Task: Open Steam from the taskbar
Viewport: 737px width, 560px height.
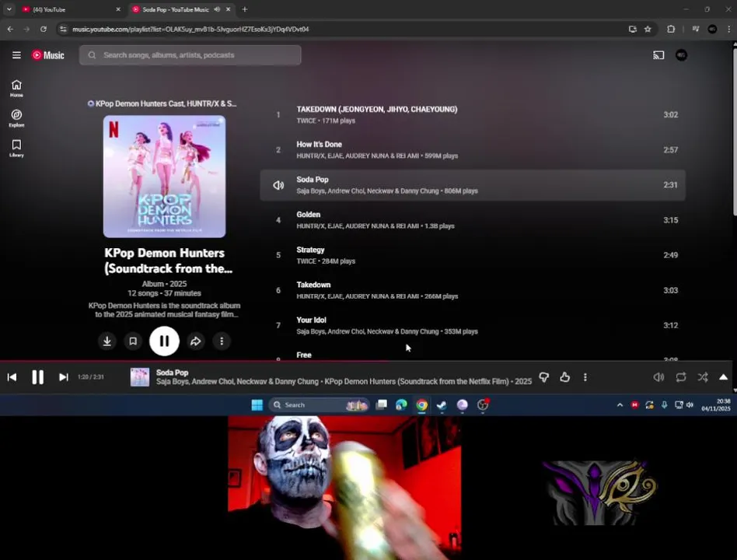Action: pos(442,405)
